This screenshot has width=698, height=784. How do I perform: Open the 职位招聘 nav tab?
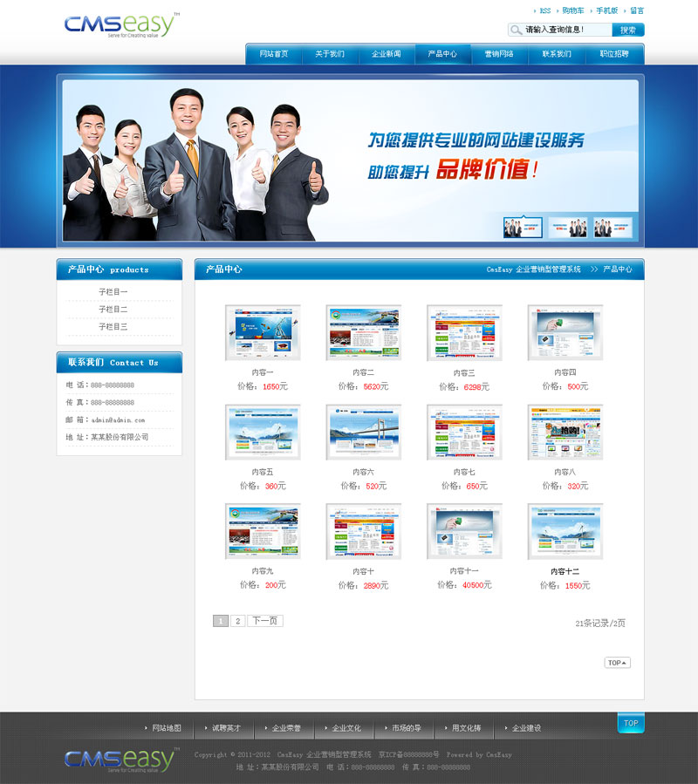pos(614,54)
